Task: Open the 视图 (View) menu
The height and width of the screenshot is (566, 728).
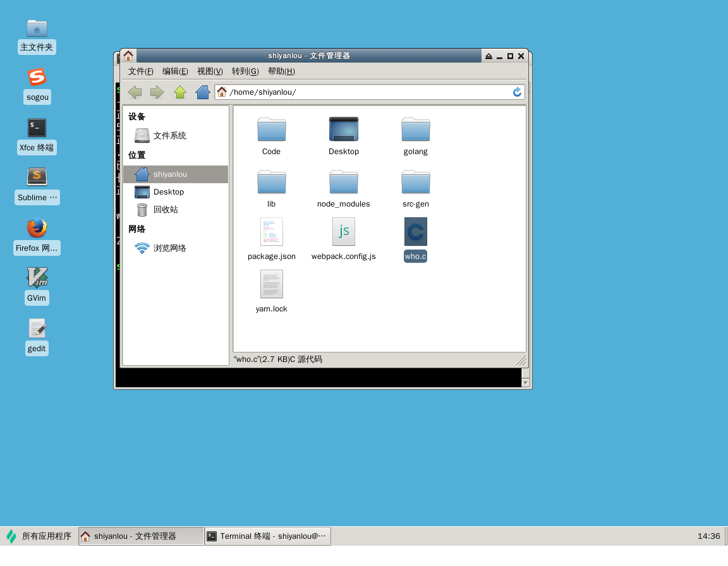Action: click(x=210, y=71)
